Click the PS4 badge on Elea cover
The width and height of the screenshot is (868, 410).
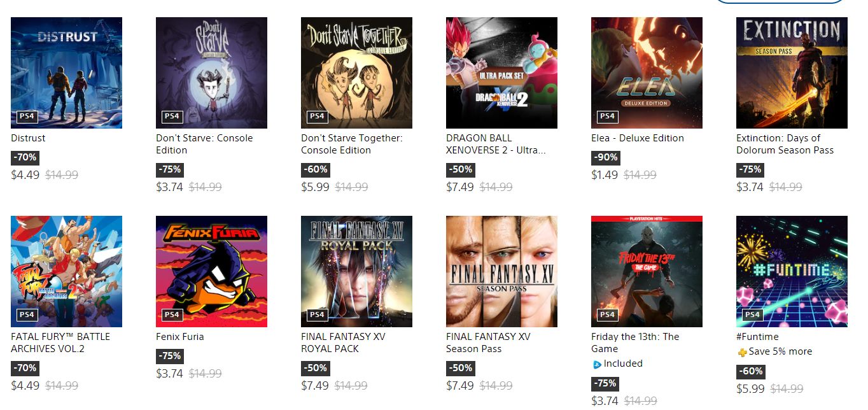607,116
